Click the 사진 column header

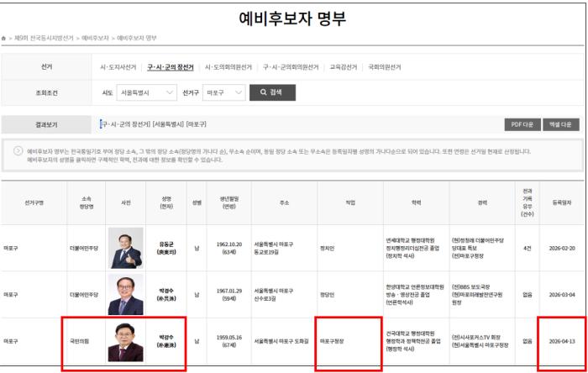[x=126, y=202]
